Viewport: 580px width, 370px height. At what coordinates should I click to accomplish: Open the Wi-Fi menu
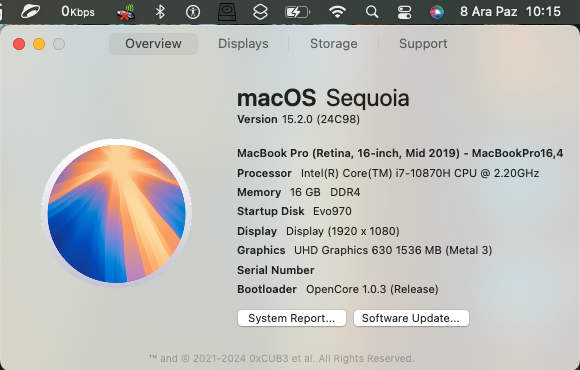(337, 12)
